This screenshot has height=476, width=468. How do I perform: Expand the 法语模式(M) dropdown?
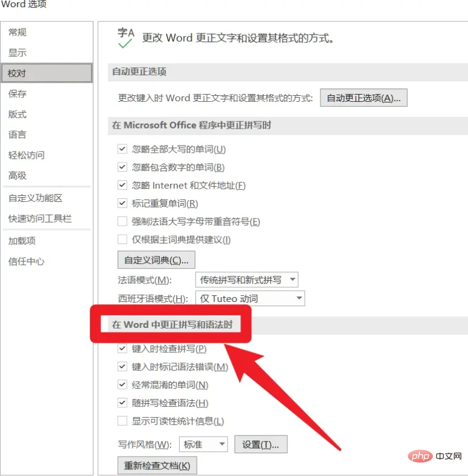pos(247,280)
